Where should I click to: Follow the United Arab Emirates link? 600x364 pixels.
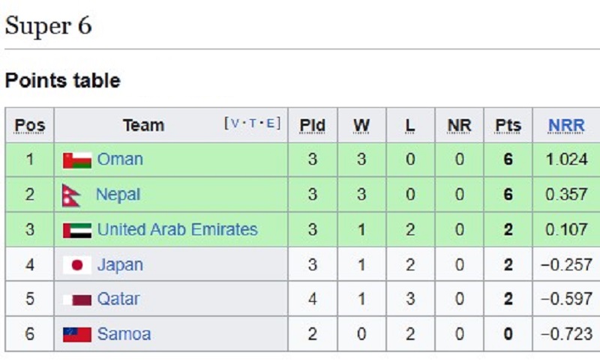point(177,229)
